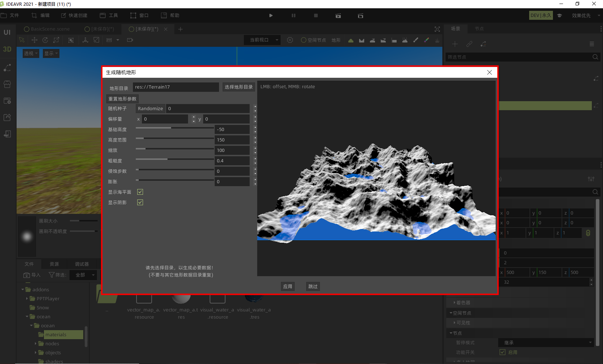Add a new scene tab with plus

click(180, 29)
